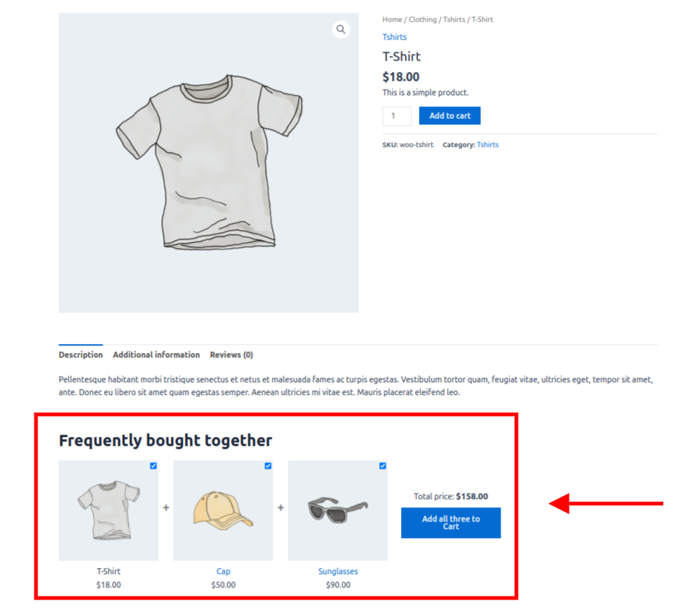Switch to the Additional information tab
This screenshot has width=700, height=610.
[x=156, y=354]
